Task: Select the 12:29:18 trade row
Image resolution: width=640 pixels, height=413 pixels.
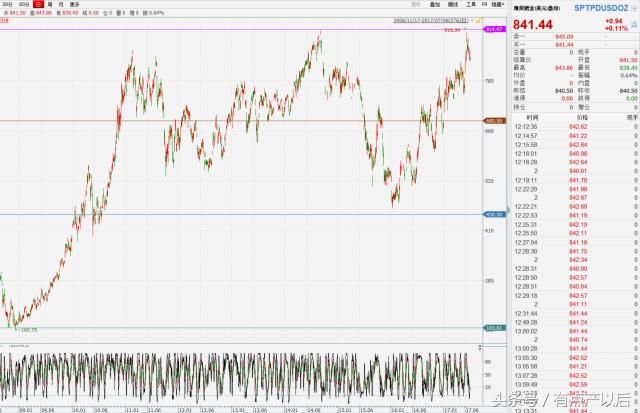Action: [x=576, y=295]
